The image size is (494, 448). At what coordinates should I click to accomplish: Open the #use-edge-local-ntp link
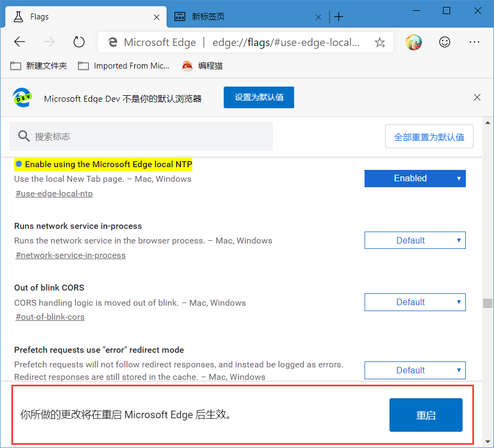coord(54,193)
